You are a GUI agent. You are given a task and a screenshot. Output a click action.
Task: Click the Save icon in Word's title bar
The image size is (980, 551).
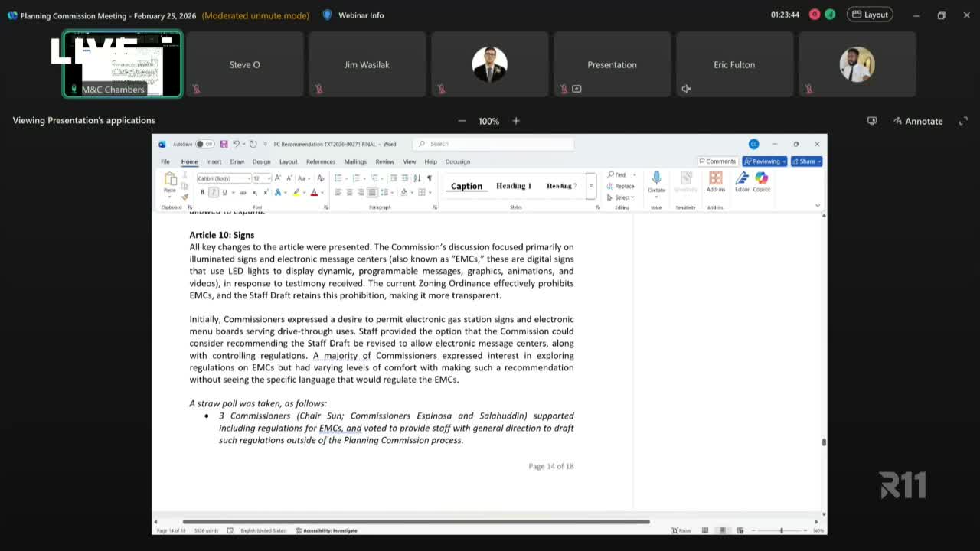click(224, 144)
